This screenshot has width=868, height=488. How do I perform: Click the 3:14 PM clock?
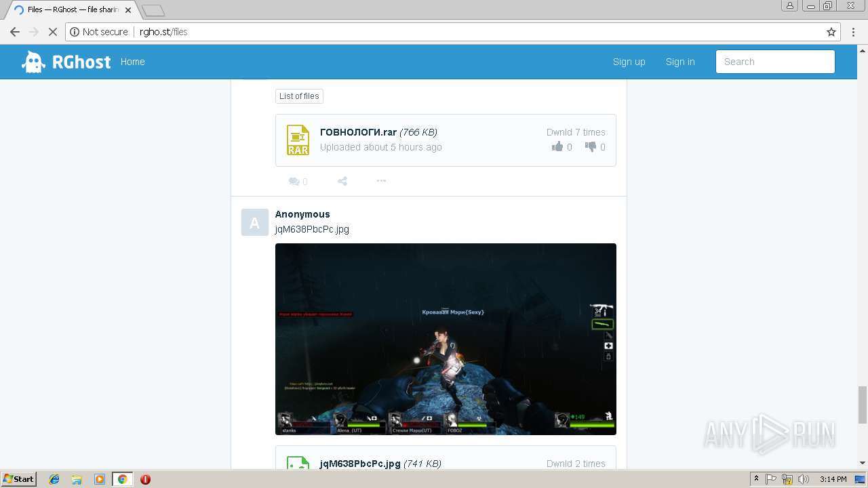pos(833,479)
